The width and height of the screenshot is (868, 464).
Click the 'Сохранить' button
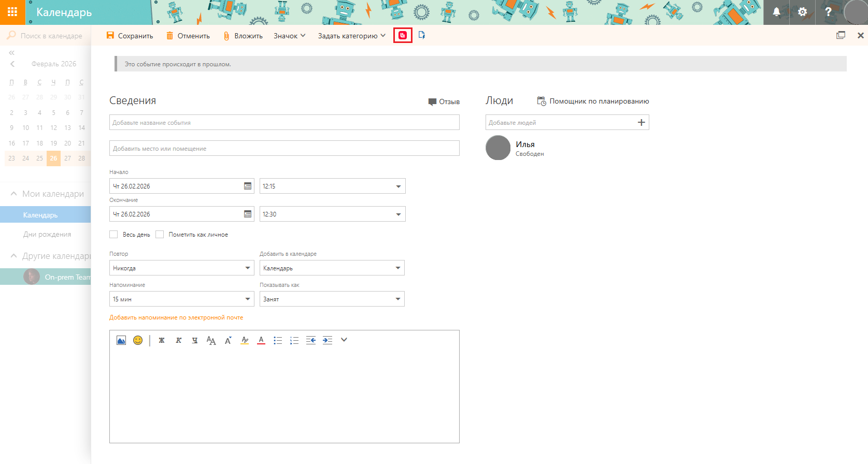(130, 36)
